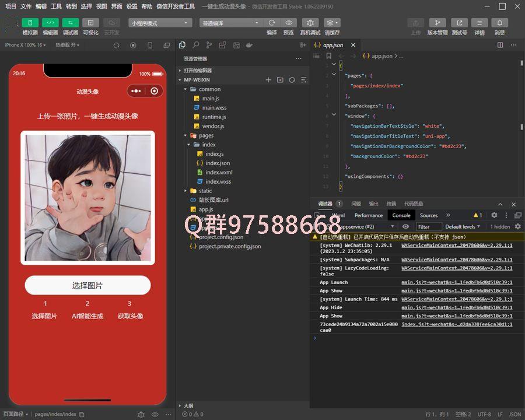Click new folder icon in MP-WEIXIN
The width and height of the screenshot is (525, 420).
pos(280,80)
